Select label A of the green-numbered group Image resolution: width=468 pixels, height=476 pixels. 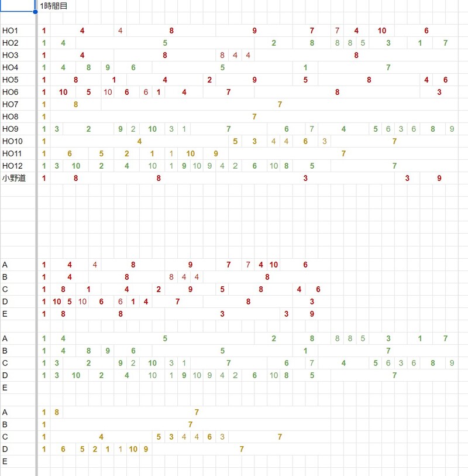pyautogui.click(x=5, y=338)
